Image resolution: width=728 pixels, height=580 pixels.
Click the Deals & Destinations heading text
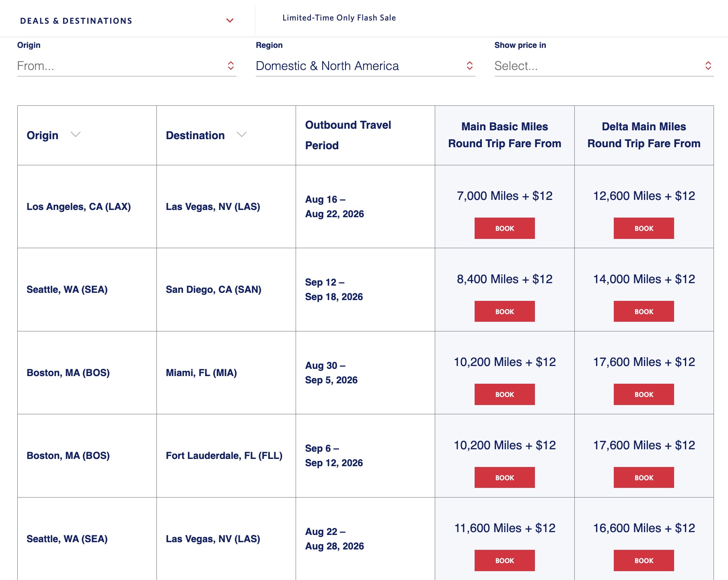click(76, 21)
